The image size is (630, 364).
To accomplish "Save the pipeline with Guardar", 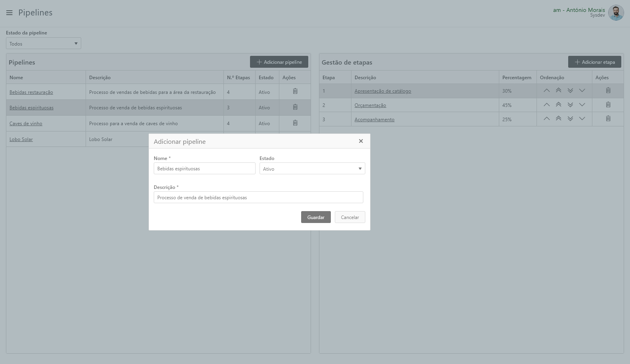I will click(315, 217).
